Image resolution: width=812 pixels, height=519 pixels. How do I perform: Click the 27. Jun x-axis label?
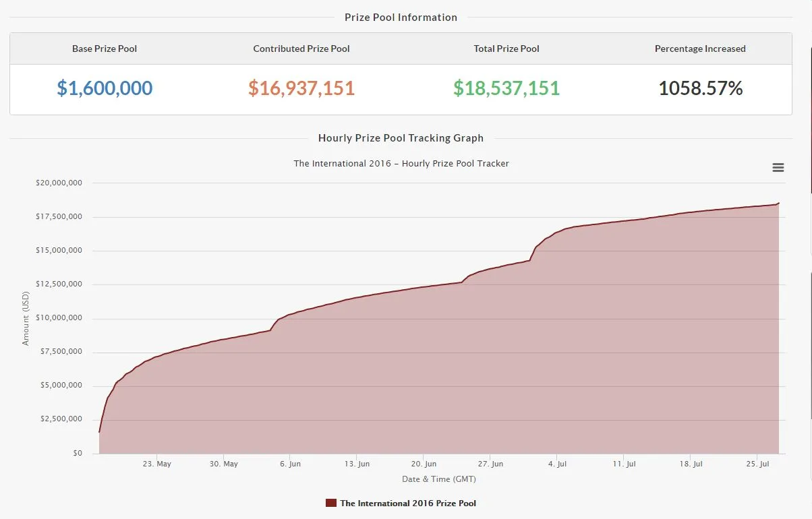coord(490,464)
